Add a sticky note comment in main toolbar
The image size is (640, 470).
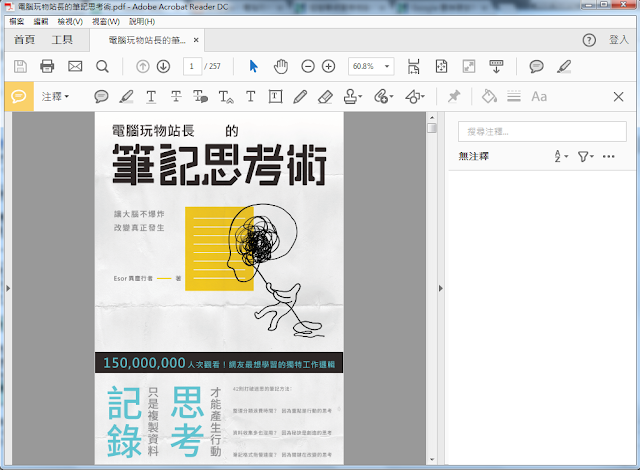point(536,66)
